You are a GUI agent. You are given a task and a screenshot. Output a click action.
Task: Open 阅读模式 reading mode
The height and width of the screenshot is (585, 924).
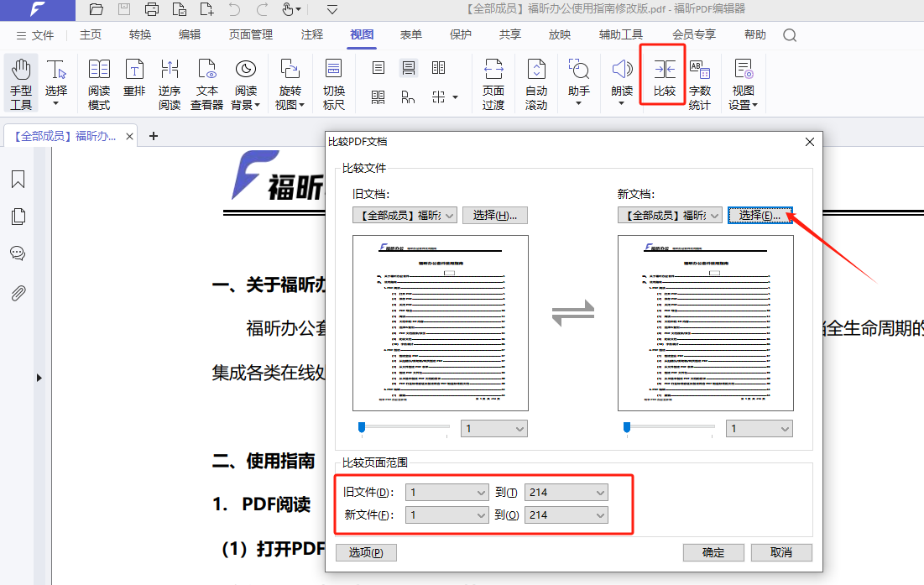pos(99,84)
